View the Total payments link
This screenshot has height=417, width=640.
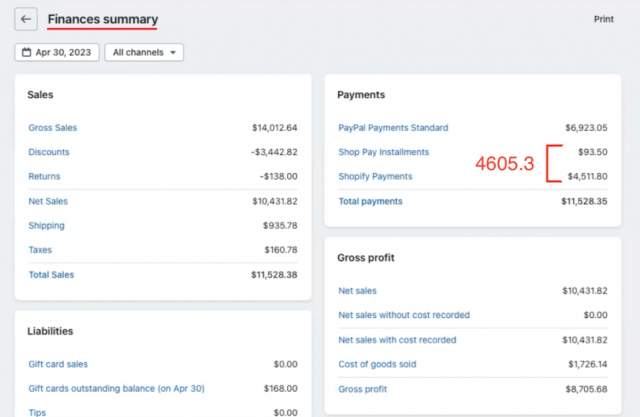(370, 201)
